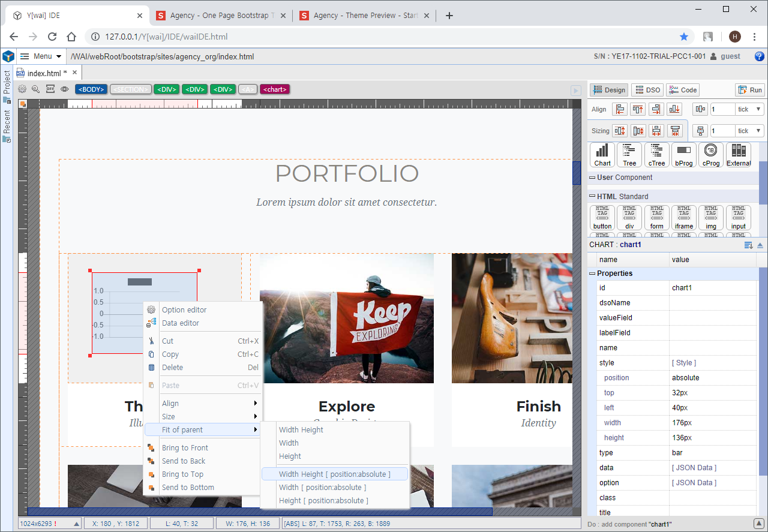Choose Option editor from context menu
The image size is (768, 532).
point(184,310)
